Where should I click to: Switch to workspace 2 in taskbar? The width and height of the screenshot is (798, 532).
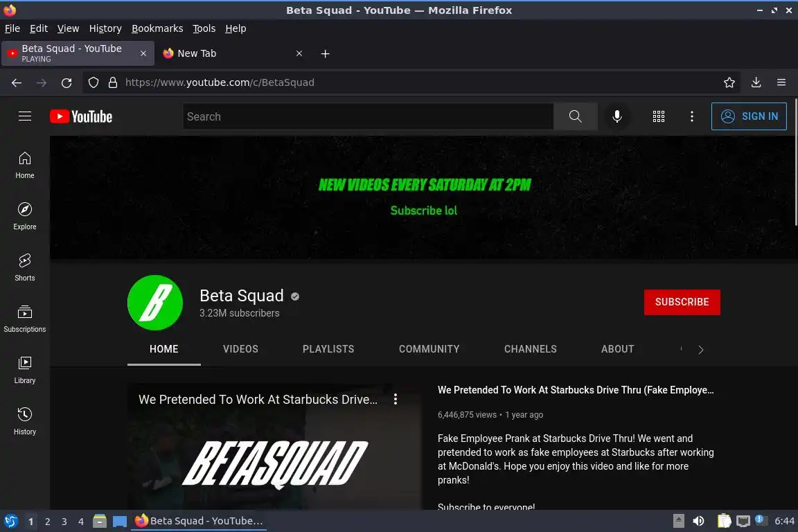tap(47, 522)
